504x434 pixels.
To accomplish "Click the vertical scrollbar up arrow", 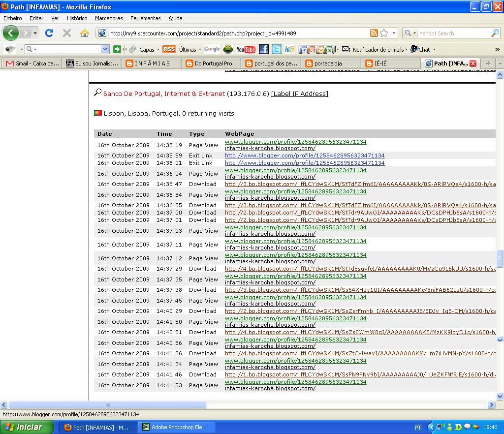I will [500, 74].
